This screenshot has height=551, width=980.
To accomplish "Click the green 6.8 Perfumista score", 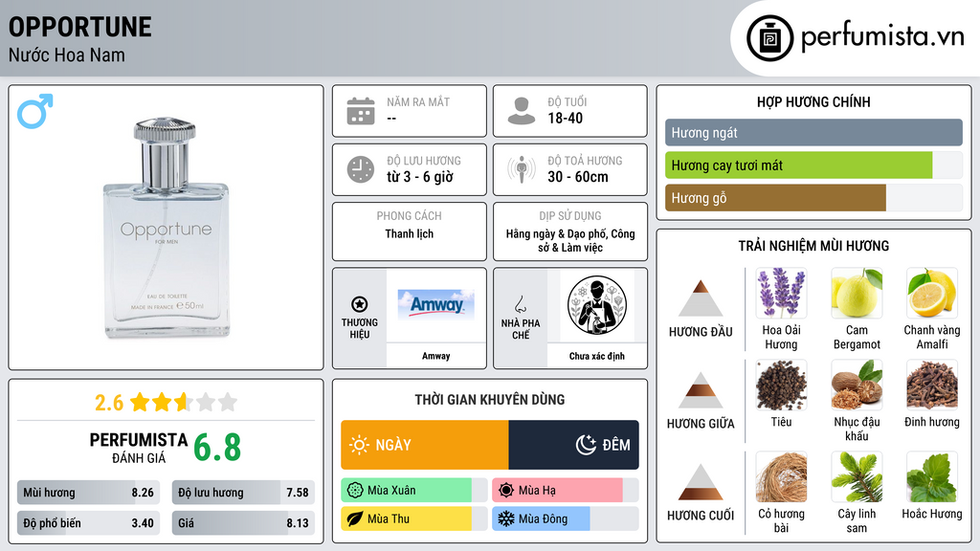I will pos(217,448).
